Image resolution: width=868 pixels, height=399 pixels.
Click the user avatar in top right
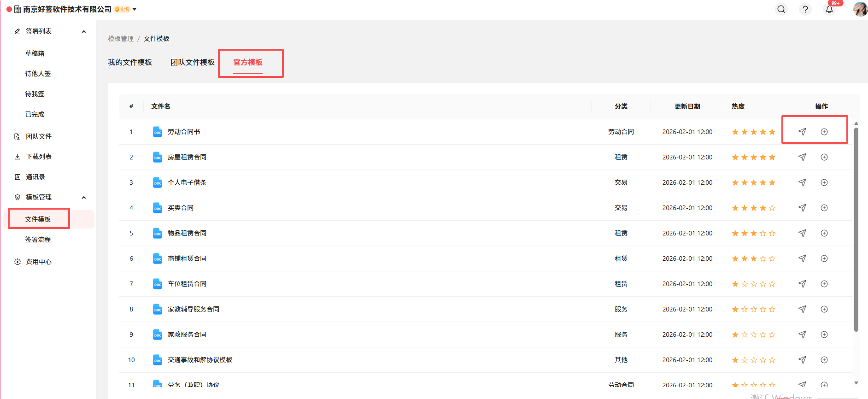point(860,9)
